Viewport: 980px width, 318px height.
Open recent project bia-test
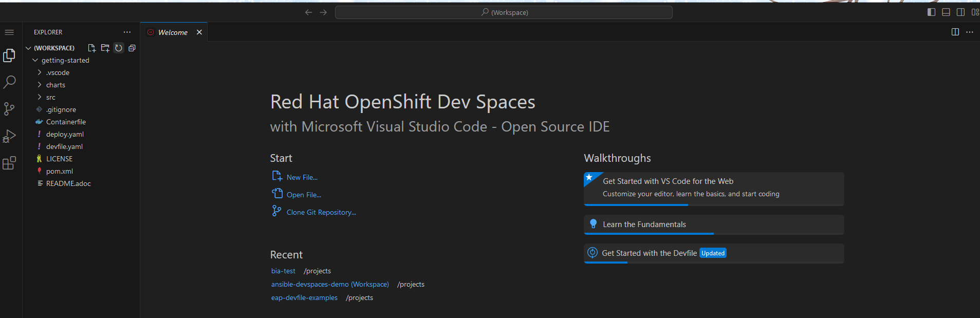pyautogui.click(x=283, y=271)
